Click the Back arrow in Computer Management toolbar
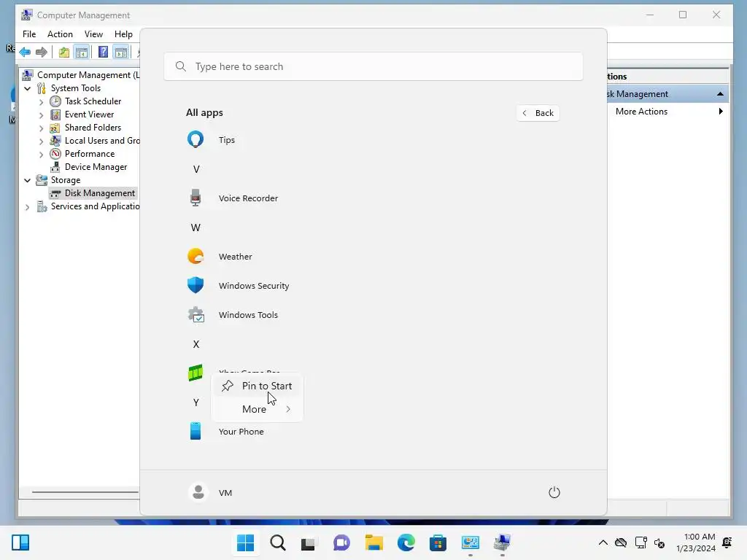747x560 pixels. pos(26,52)
